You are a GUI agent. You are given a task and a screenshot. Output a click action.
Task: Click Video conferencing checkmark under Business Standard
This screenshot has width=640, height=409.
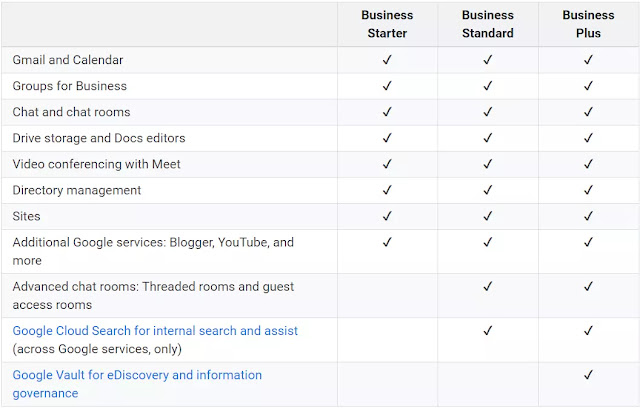coord(488,164)
